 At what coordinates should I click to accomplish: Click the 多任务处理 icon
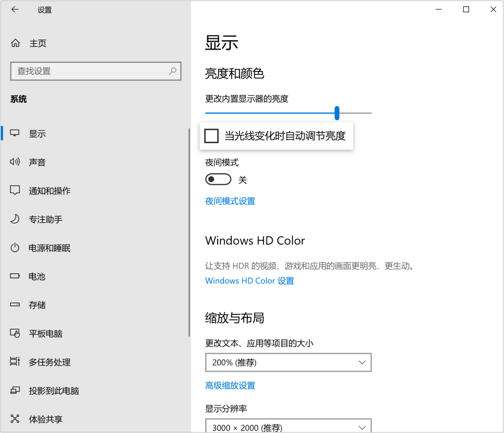click(15, 361)
